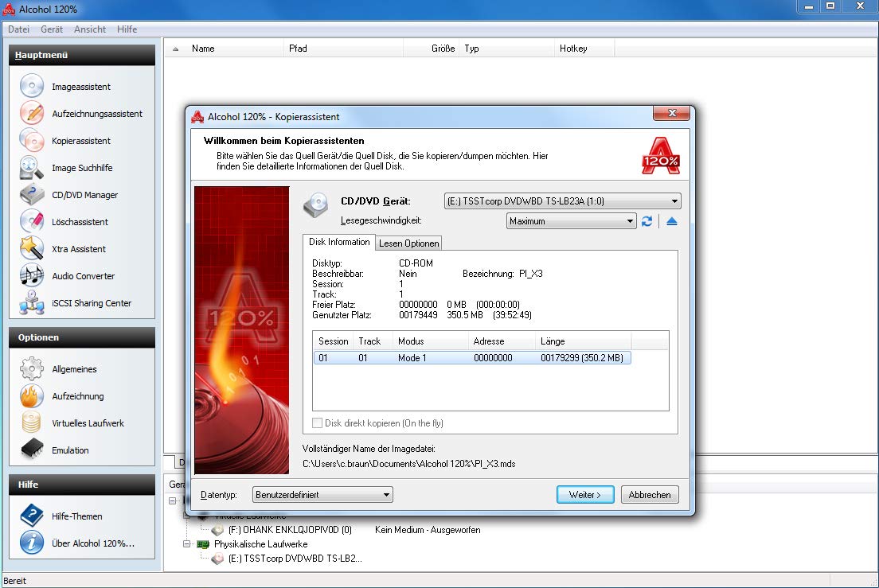Open the Emulation chip icon

31,450
